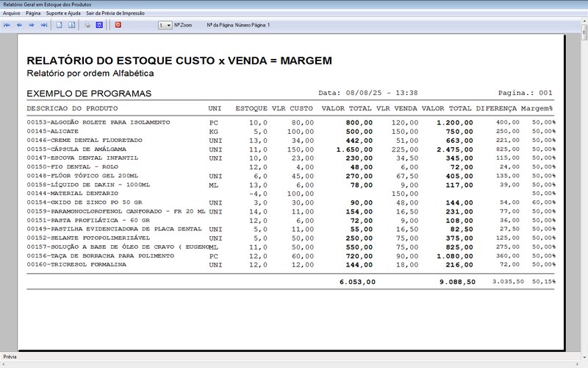Open Suporte e Ajuda menu
Viewport: 588px width, 368px height.
click(x=63, y=13)
